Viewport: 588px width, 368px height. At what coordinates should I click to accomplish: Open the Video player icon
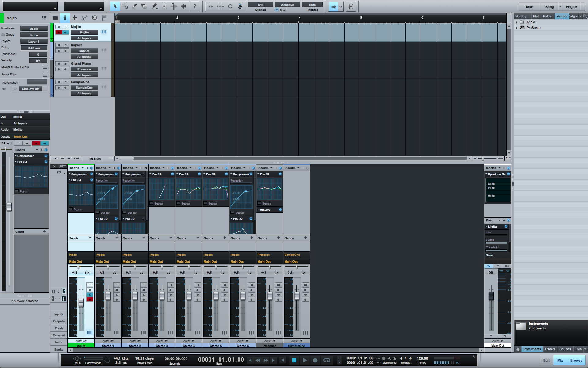(351, 6)
